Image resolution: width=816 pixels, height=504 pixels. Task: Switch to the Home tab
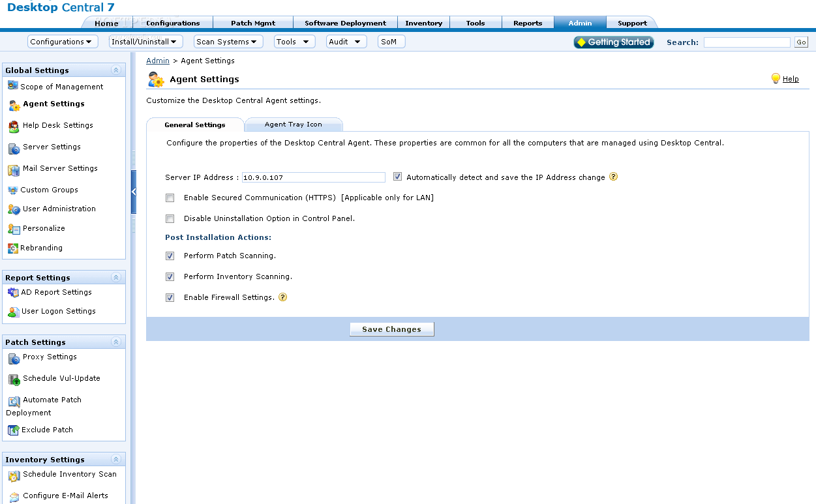106,23
